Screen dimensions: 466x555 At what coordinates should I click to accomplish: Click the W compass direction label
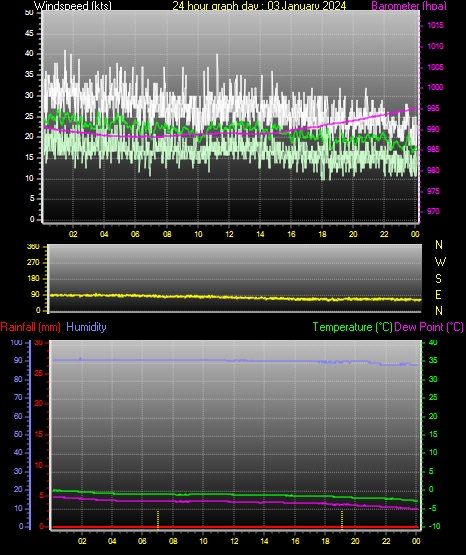[440, 262]
